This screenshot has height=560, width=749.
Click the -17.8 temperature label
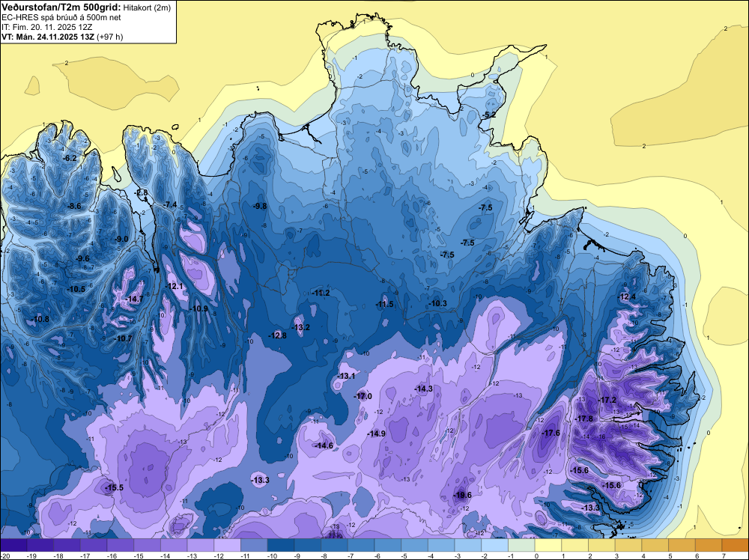(x=583, y=419)
